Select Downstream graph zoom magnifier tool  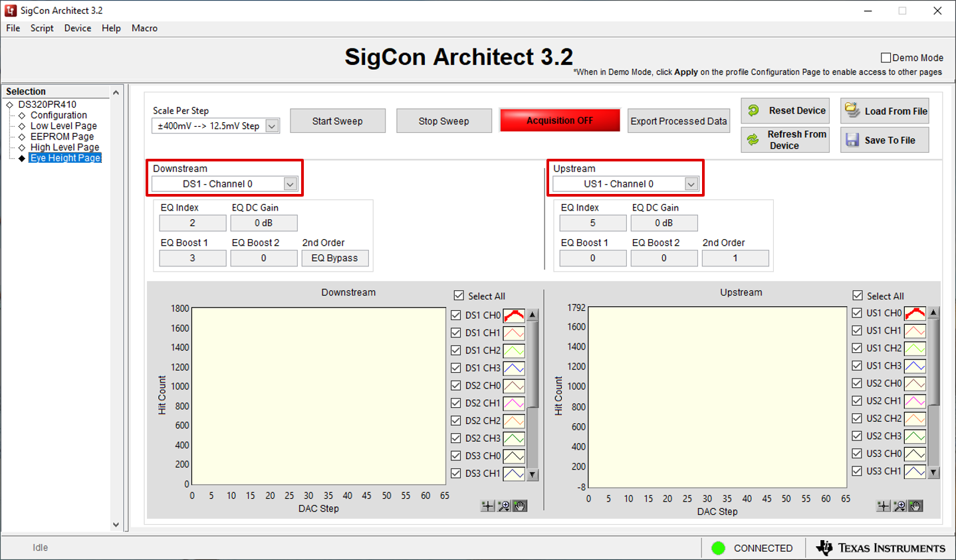(x=504, y=506)
